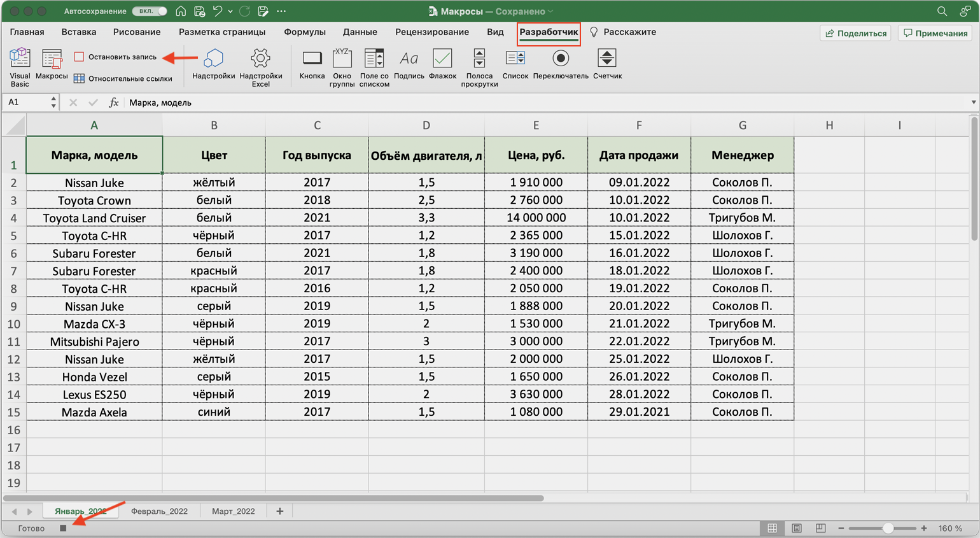Image resolution: width=980 pixels, height=538 pixels.
Task: Click the next sheet navigation arrow
Action: pos(29,511)
